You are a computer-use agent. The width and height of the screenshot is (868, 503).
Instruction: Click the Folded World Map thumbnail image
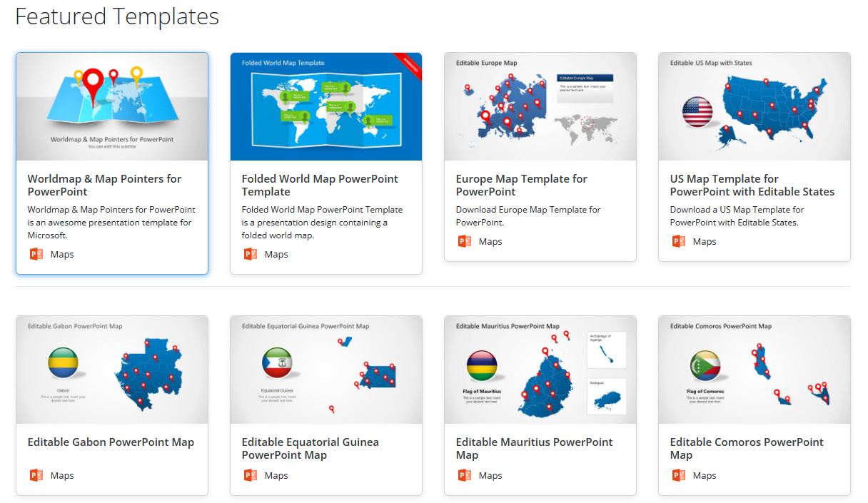325,106
